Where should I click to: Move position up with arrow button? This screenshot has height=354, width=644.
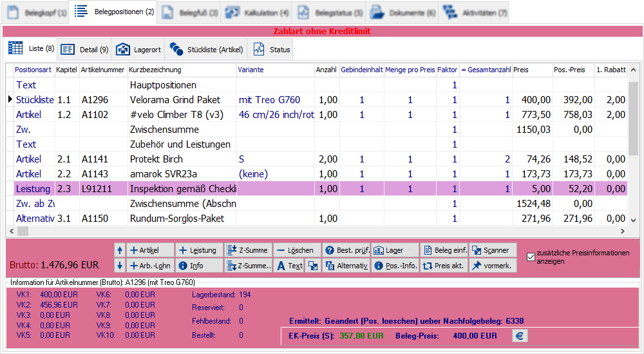point(120,250)
